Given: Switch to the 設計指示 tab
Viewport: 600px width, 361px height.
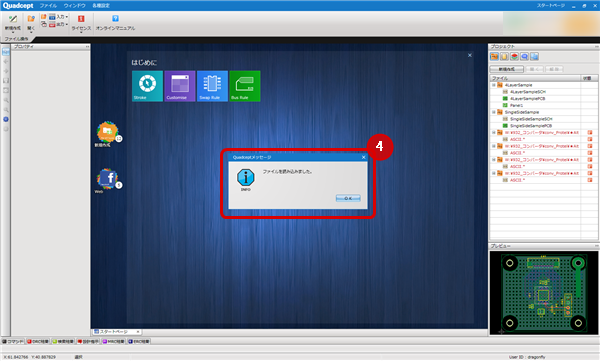Looking at the screenshot, I should (x=88, y=341).
